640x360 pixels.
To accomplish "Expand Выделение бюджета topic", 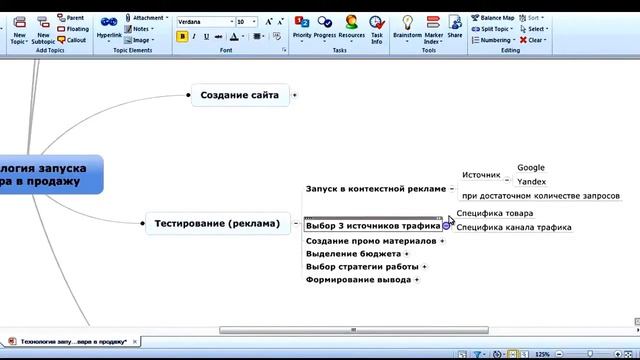I will click(x=407, y=253).
